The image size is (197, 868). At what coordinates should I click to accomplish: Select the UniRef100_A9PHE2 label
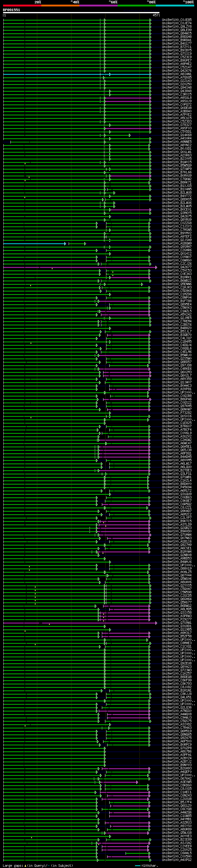(177, 64)
